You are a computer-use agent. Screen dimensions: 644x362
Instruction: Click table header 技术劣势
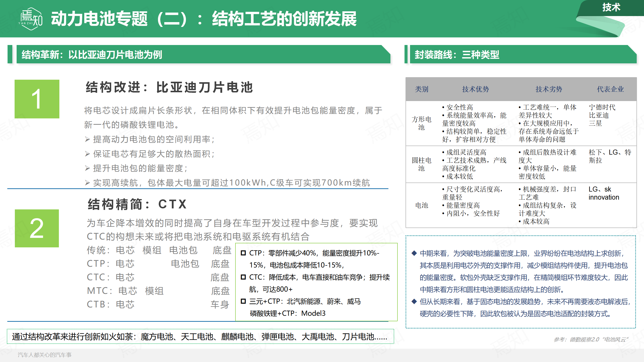click(549, 89)
